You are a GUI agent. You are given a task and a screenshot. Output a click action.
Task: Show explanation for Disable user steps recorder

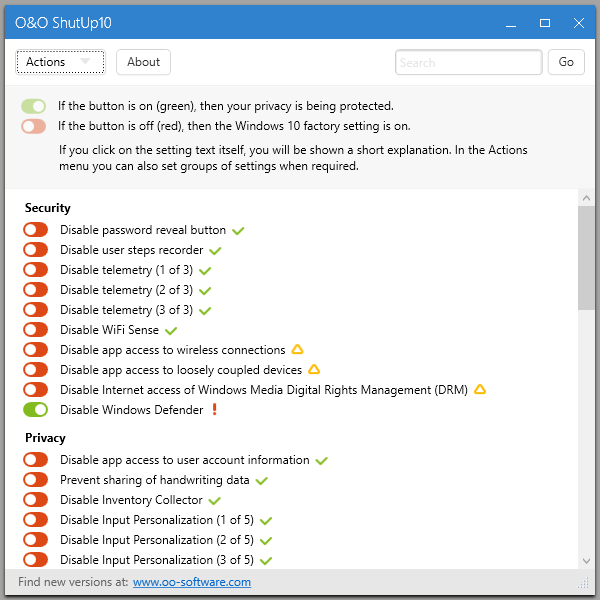coord(132,250)
